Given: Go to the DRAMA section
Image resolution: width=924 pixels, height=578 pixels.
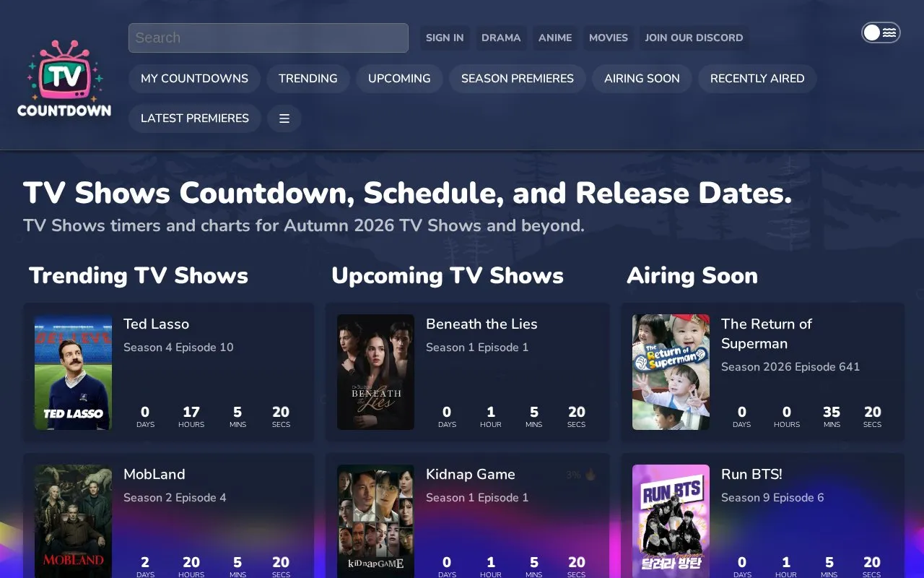Looking at the screenshot, I should coord(501,38).
